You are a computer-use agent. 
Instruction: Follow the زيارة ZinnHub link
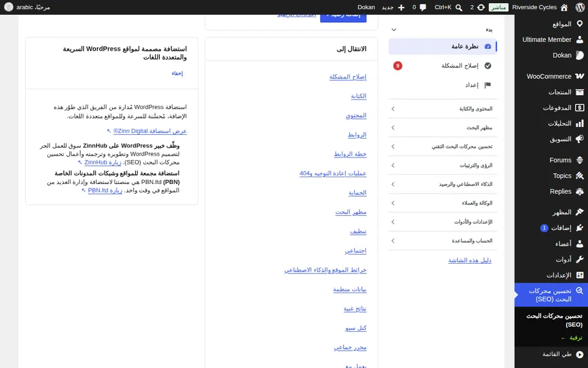pos(103,163)
